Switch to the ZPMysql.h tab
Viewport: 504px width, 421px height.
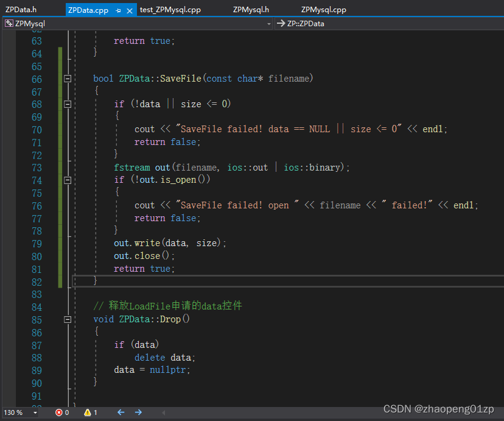pos(251,10)
